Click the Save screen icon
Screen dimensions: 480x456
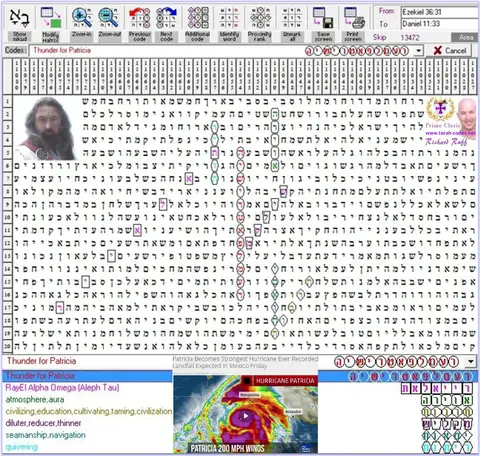coord(323,18)
